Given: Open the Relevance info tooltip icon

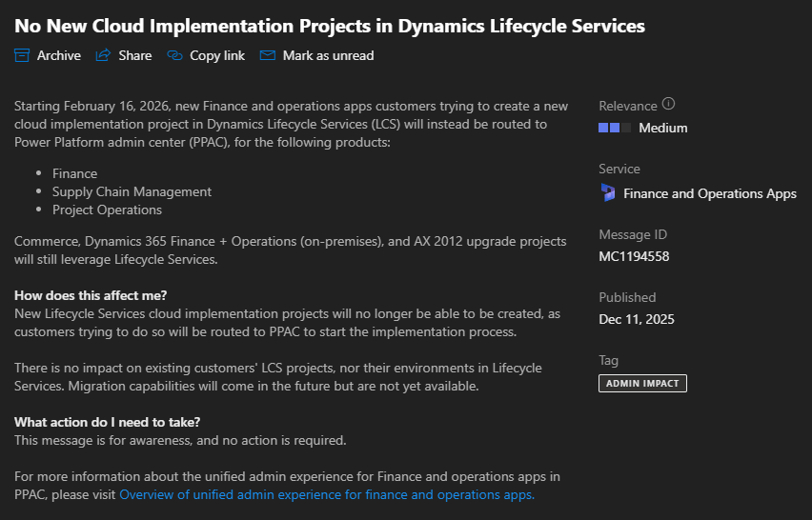Looking at the screenshot, I should coord(668,104).
